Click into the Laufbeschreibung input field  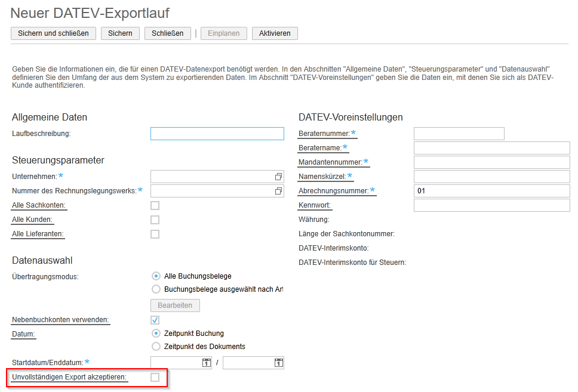pyautogui.click(x=217, y=133)
